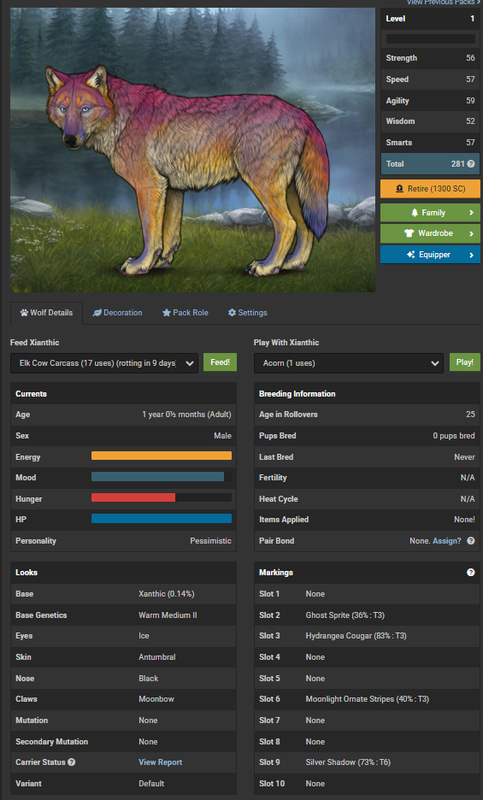The height and width of the screenshot is (800, 483).
Task: Click the Default variant value
Action: (151, 784)
